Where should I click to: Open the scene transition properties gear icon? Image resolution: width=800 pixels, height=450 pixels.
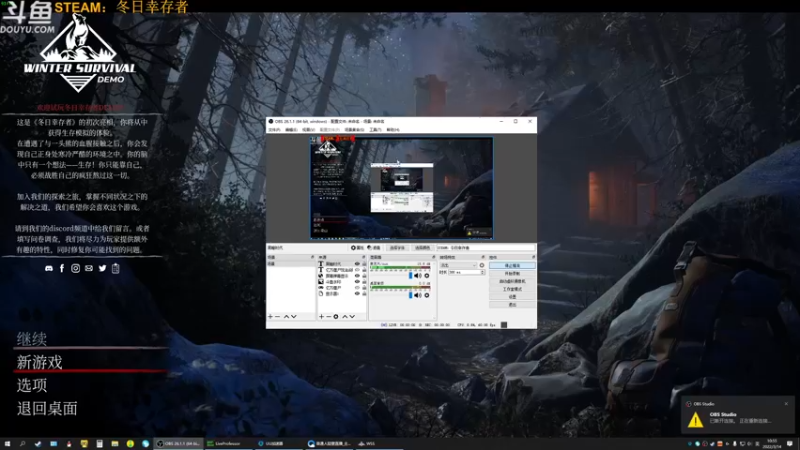pyautogui.click(x=482, y=265)
